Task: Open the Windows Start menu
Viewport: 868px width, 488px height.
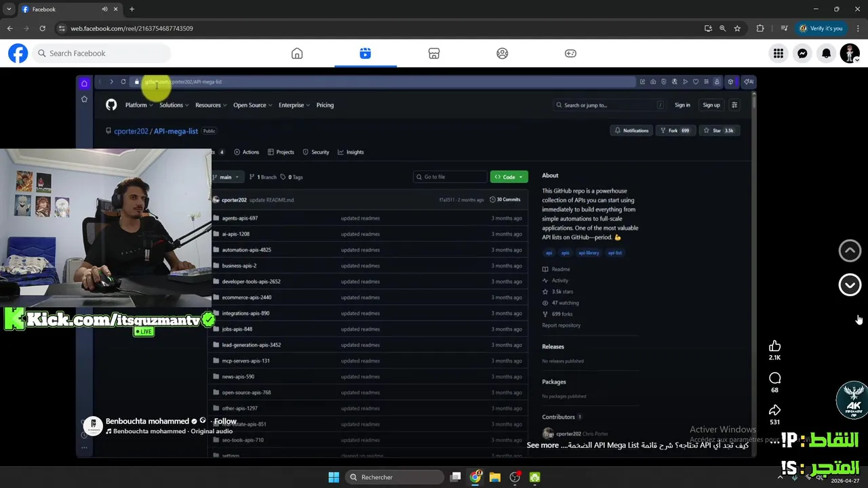Action: (x=334, y=477)
